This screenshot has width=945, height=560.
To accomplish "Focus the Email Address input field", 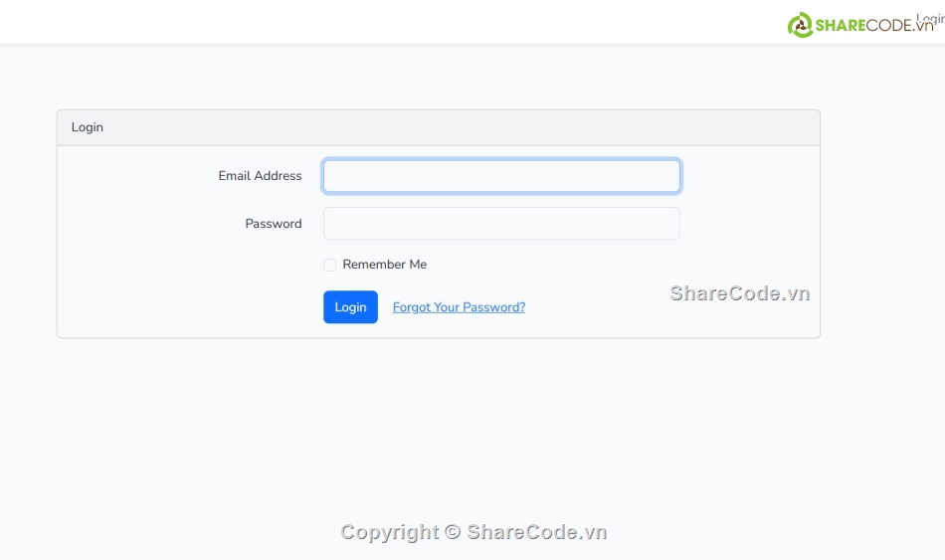I will pyautogui.click(x=501, y=175).
